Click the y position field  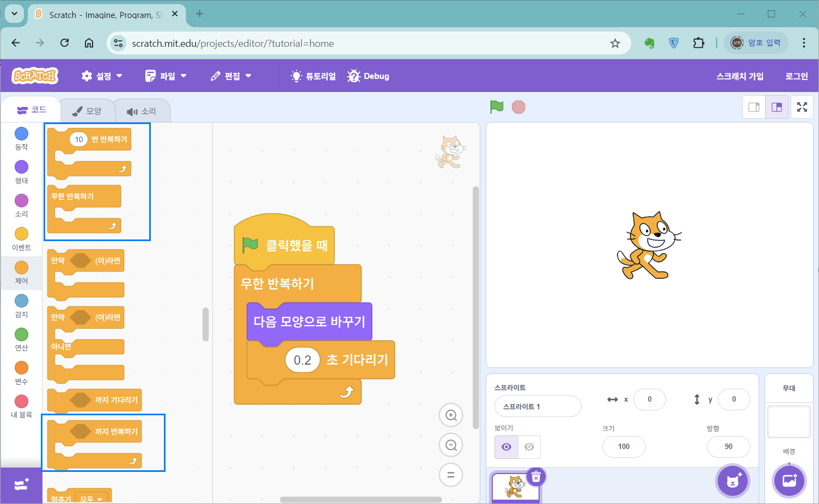734,399
